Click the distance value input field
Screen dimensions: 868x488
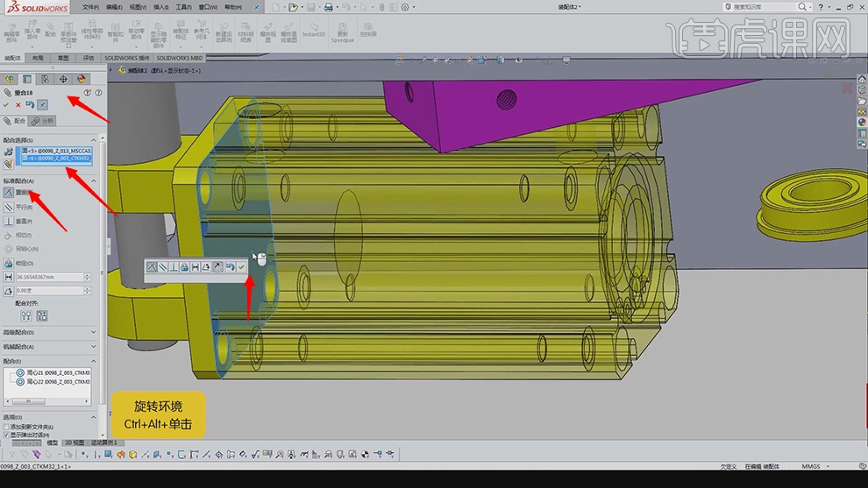pyautogui.click(x=50, y=277)
